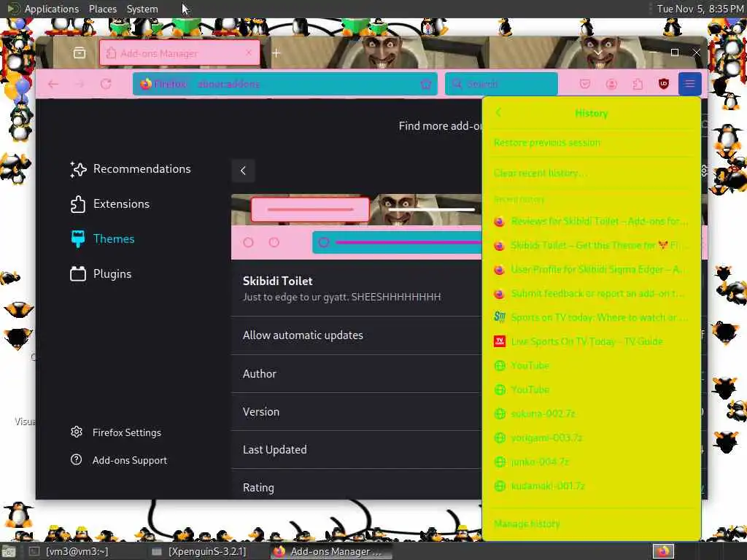The height and width of the screenshot is (560, 747).
Task: Open the Applications menu in top panel
Action: click(x=52, y=9)
